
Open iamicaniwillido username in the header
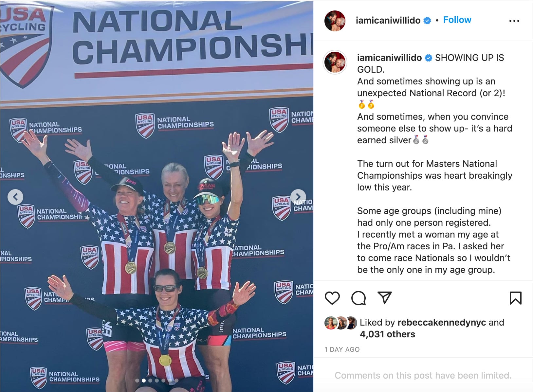(x=388, y=20)
